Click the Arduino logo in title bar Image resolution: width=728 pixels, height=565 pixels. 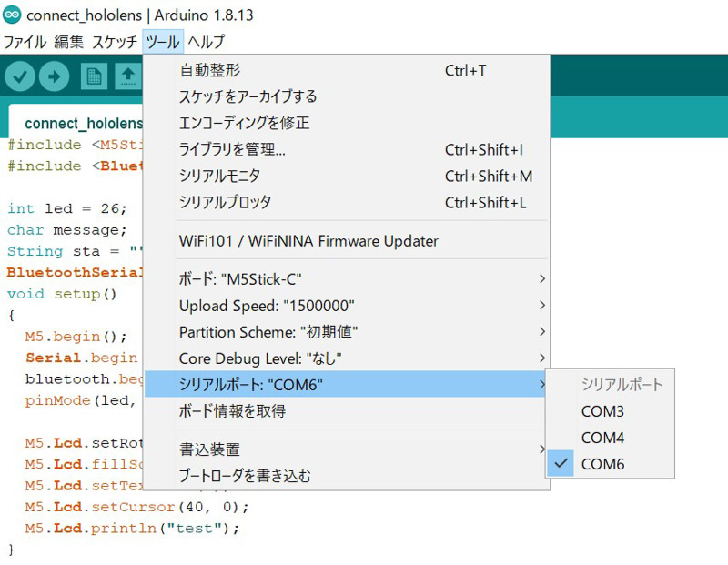12,15
